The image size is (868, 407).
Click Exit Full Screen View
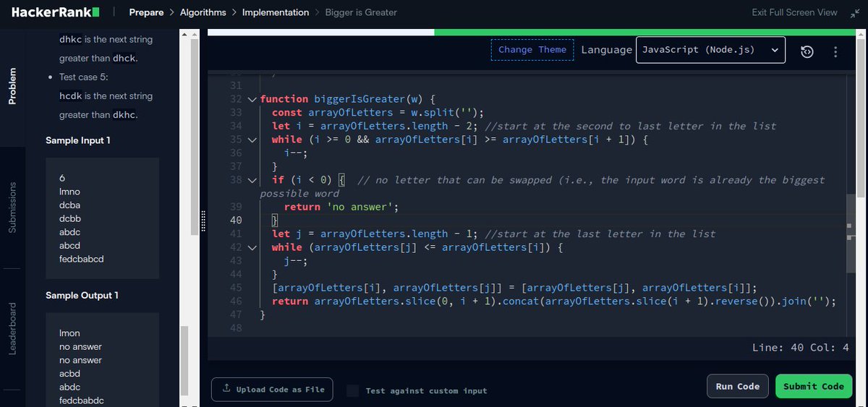click(794, 12)
